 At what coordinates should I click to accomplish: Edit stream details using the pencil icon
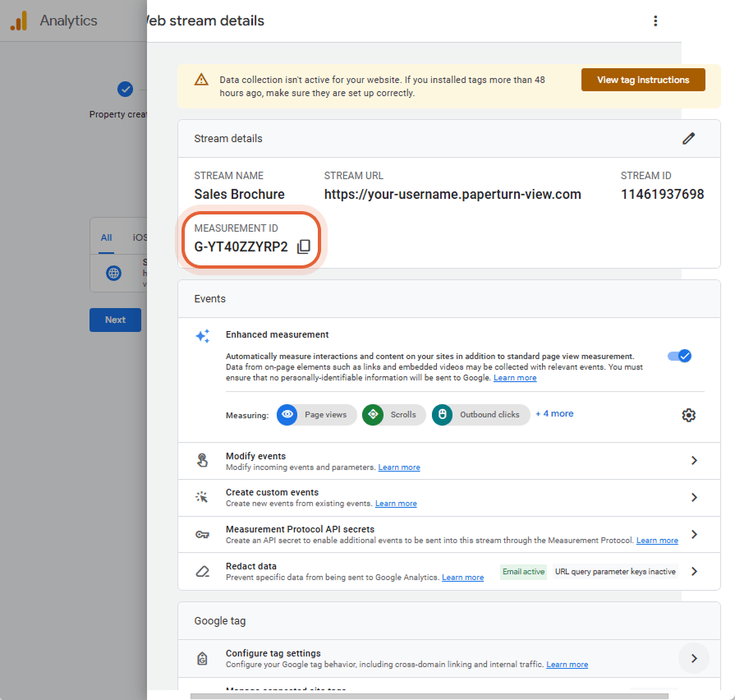click(688, 138)
